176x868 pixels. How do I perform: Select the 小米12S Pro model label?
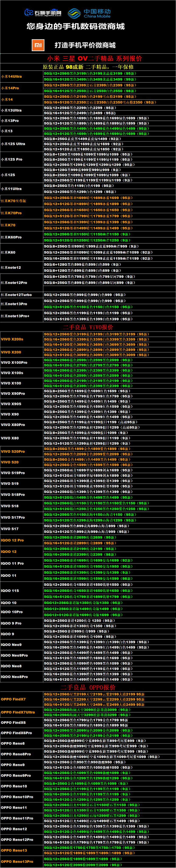click(11, 159)
